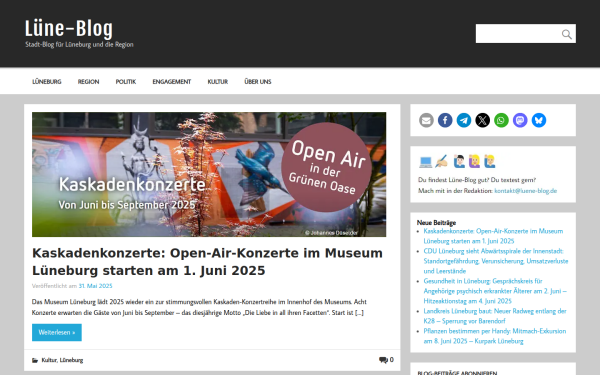Open the Kultur menu item

(x=218, y=82)
